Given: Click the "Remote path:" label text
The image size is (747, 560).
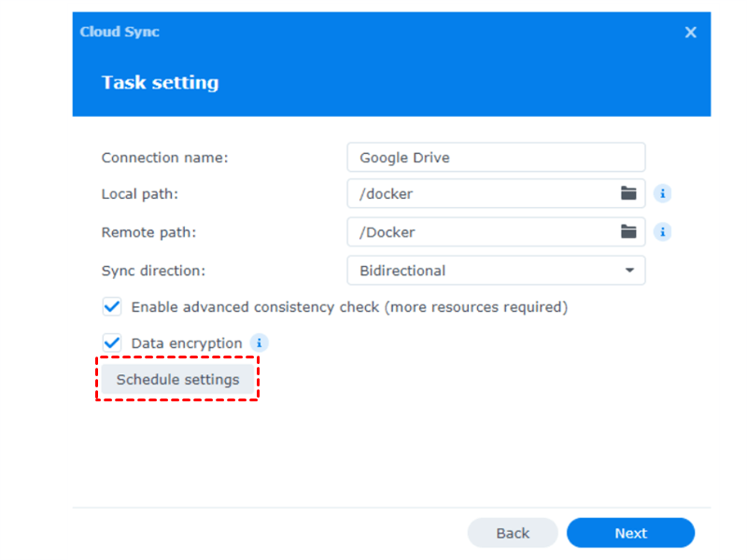Looking at the screenshot, I should (x=148, y=232).
